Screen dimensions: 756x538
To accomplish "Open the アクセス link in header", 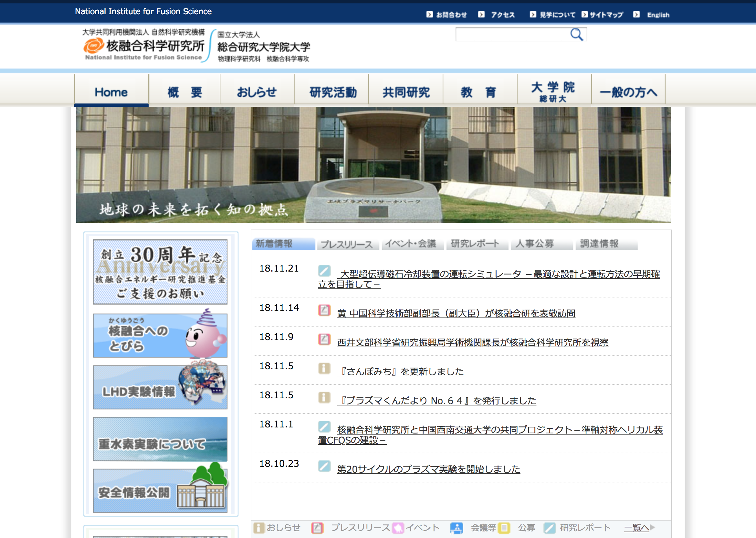I will click(502, 15).
